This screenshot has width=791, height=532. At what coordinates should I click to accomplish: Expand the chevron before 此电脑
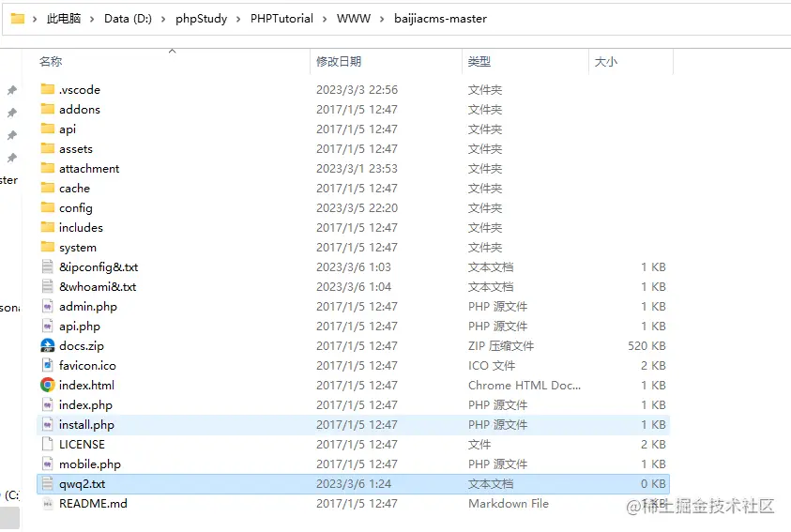point(35,19)
